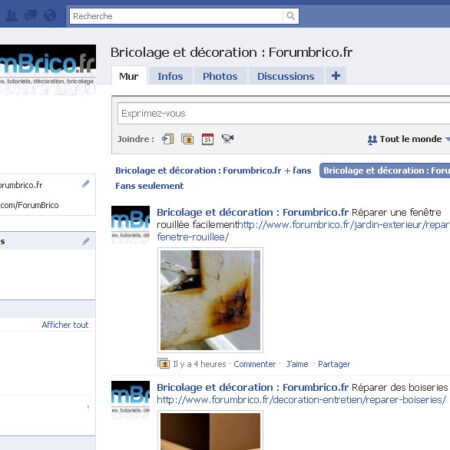Click J'aime on the fenêtre rouillée post
Viewport: 450px width, 450px height.
pyautogui.click(x=297, y=364)
